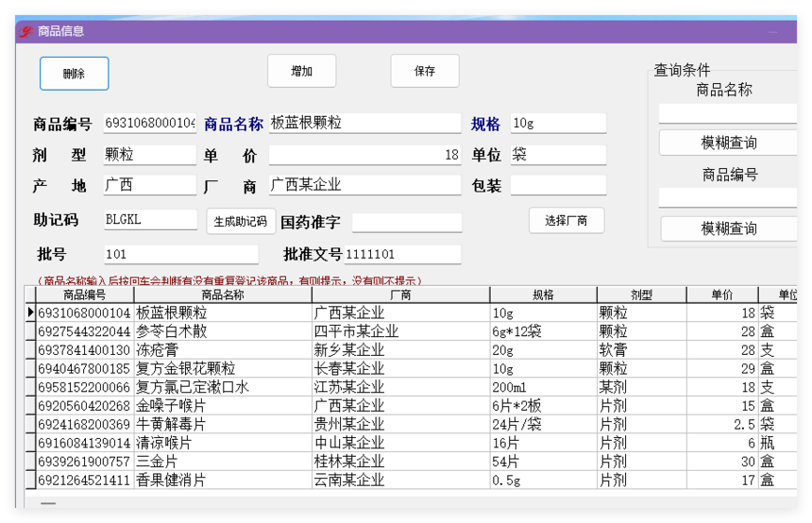Select table cell 6片*2板
This screenshot has width=812, height=523.
(543, 406)
